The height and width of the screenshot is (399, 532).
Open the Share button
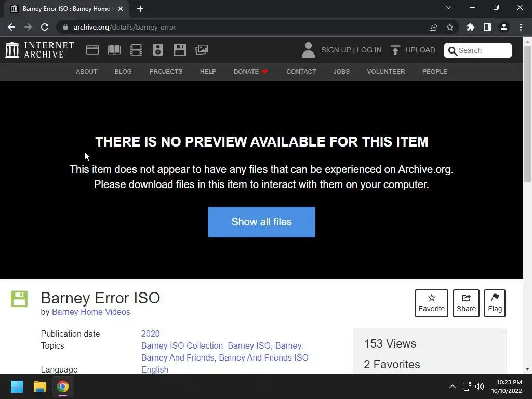(466, 303)
